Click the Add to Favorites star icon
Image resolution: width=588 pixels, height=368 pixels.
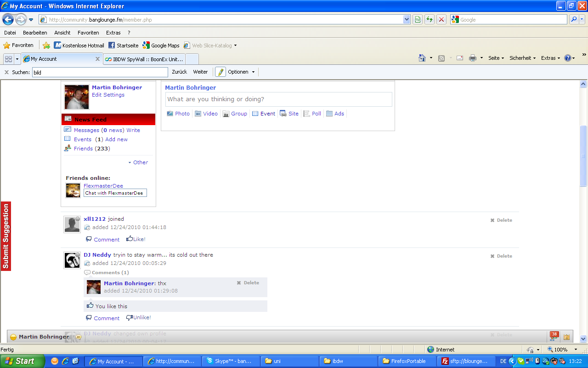click(x=46, y=45)
